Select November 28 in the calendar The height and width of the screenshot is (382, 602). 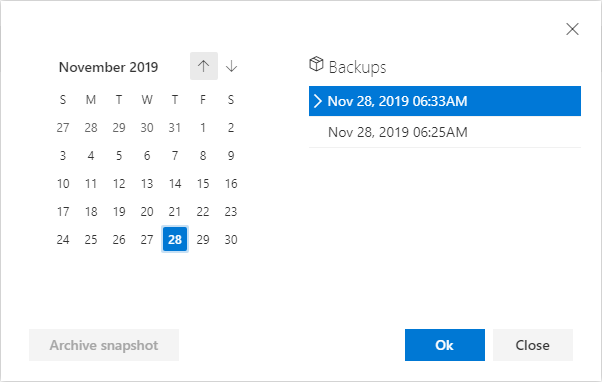click(175, 239)
